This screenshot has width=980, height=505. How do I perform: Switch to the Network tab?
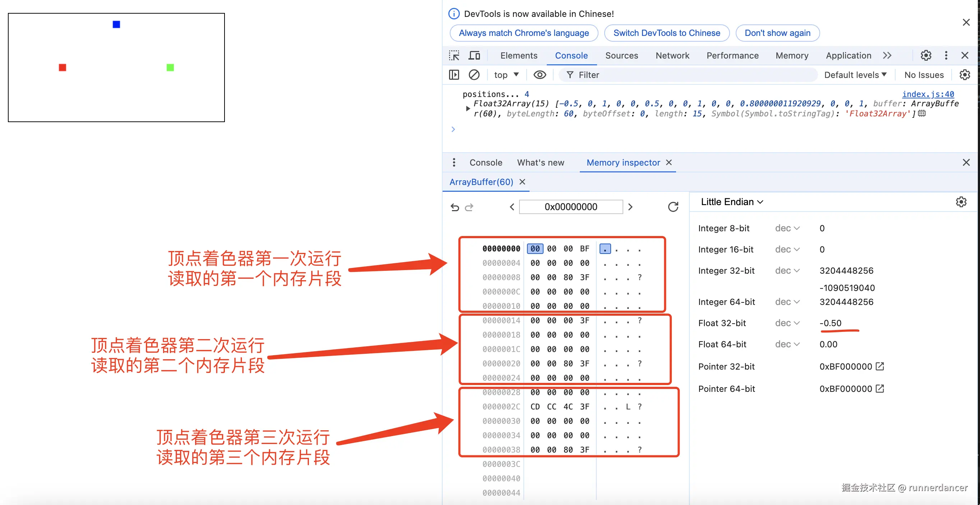[x=672, y=56]
